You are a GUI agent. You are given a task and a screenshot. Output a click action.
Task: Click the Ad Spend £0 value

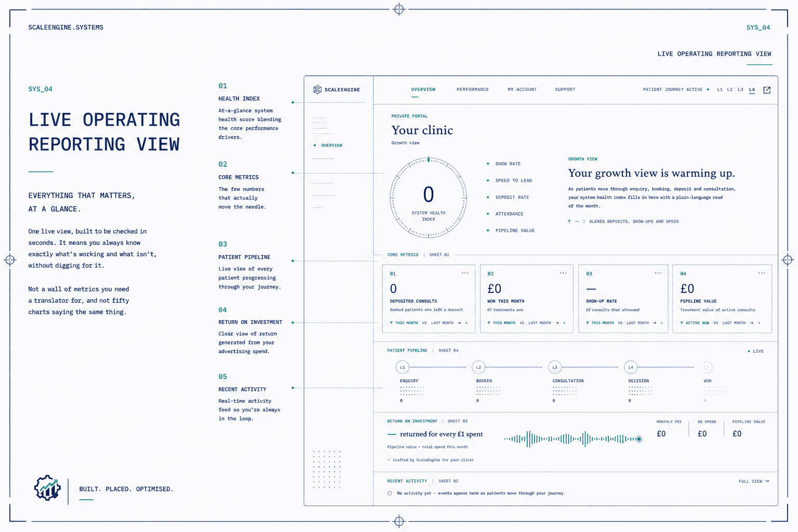click(702, 434)
